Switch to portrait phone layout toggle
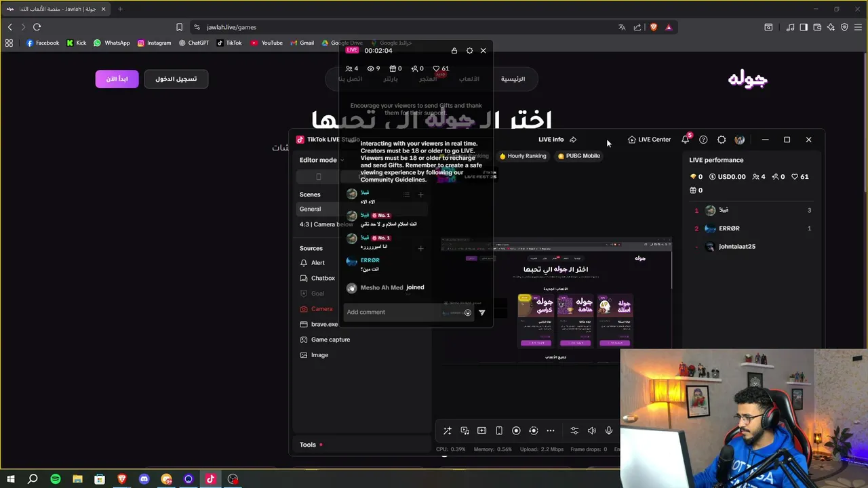 point(319,177)
